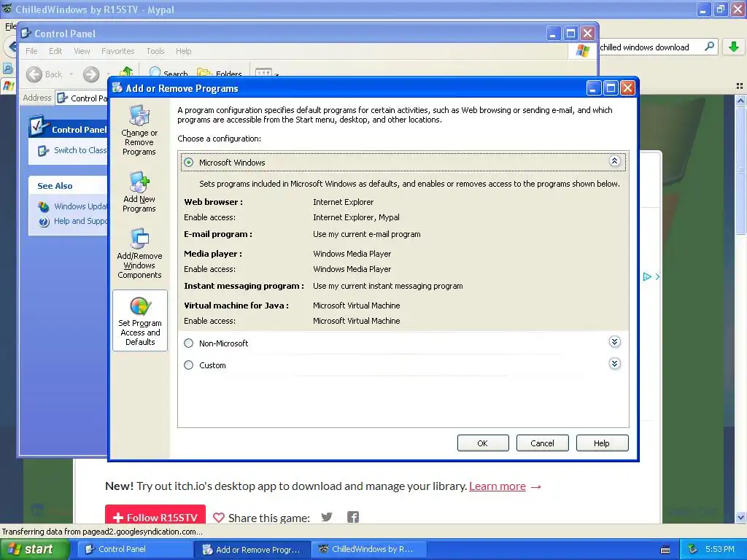The image size is (747, 560).
Task: Open Add/Remove Windows Components
Action: pos(139,253)
